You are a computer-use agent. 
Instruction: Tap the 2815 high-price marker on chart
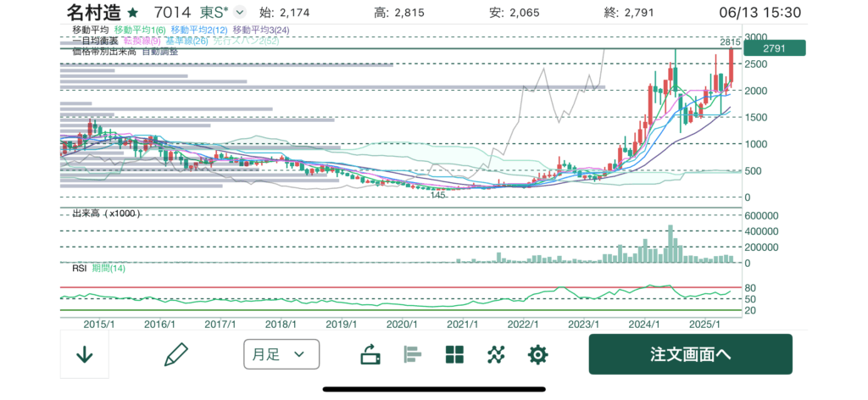730,42
